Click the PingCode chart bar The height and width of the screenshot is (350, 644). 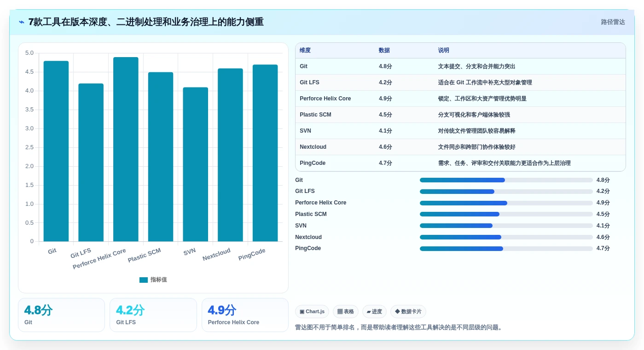point(265,153)
